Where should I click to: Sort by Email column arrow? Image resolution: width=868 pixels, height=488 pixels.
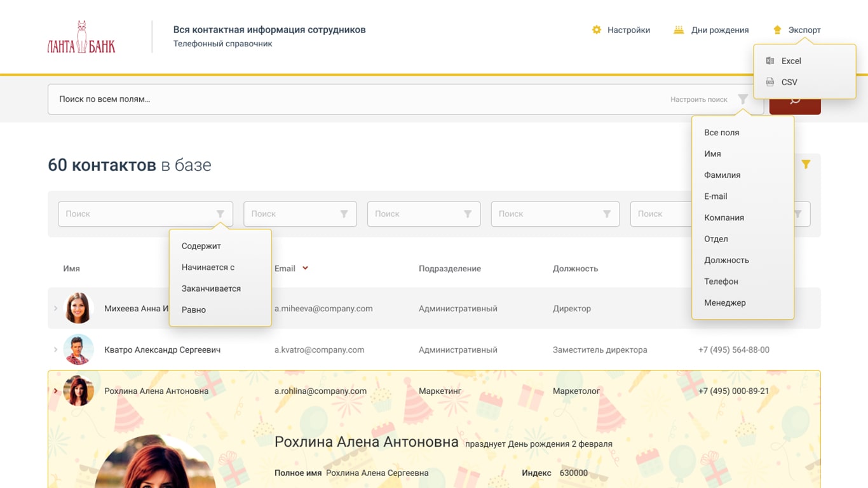[x=305, y=268]
